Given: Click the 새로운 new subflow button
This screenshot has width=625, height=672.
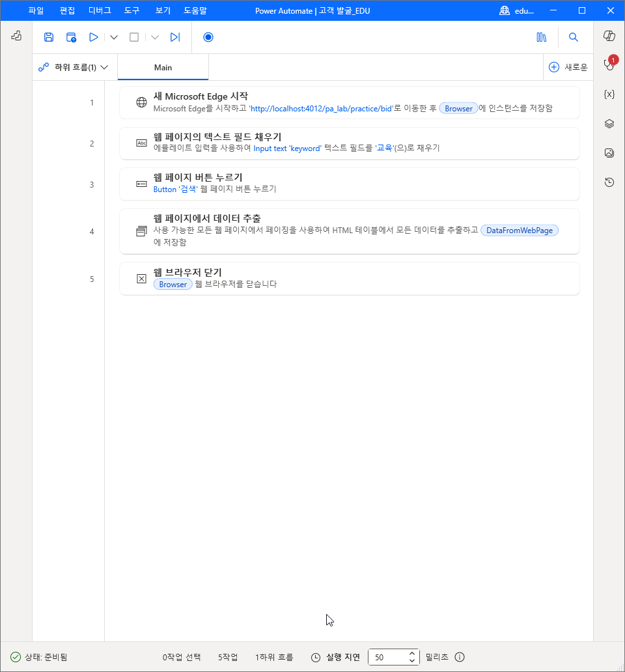Looking at the screenshot, I should 568,67.
